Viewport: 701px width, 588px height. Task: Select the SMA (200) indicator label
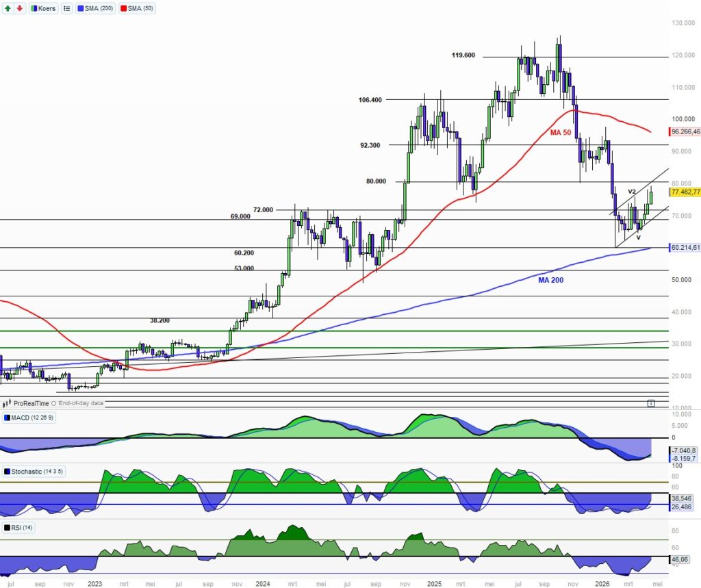click(x=97, y=8)
